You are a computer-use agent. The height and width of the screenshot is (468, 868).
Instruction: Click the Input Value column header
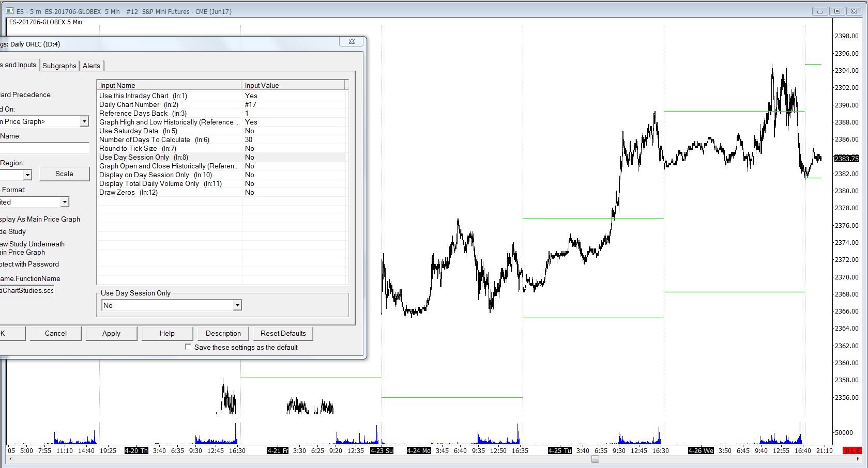[x=293, y=85]
